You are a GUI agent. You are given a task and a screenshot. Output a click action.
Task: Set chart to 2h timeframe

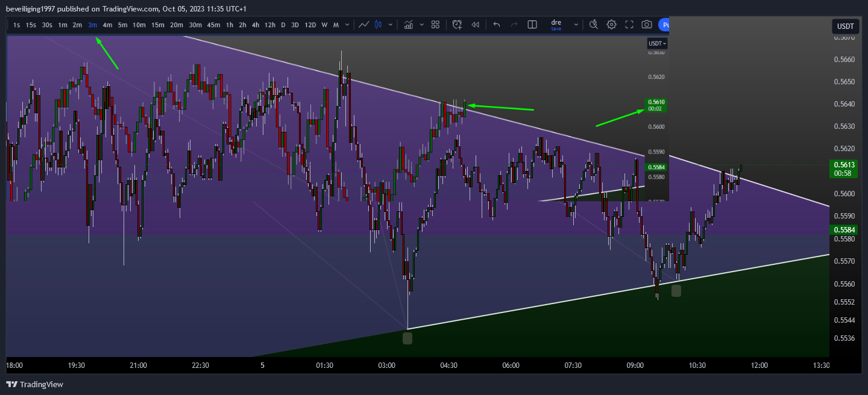pos(242,25)
